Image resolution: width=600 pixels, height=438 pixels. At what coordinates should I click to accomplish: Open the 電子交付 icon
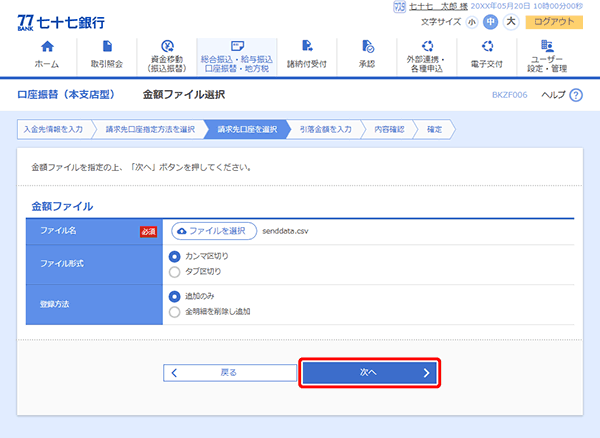tap(487, 46)
